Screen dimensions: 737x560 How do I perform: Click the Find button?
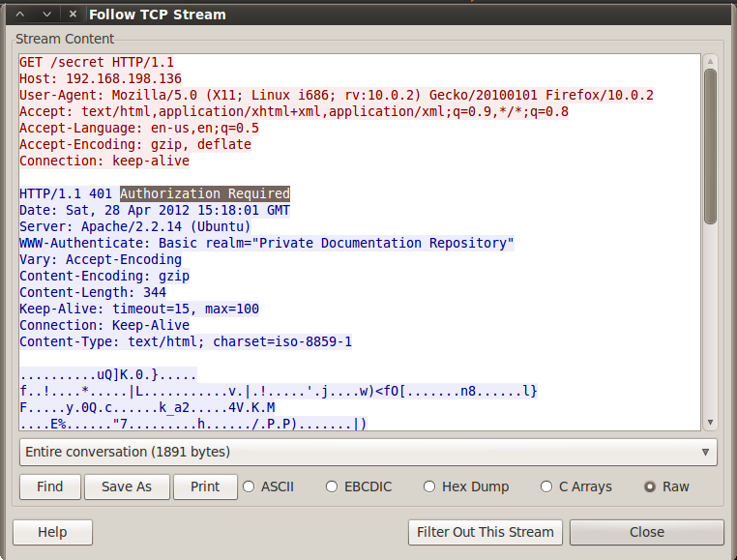[49, 486]
